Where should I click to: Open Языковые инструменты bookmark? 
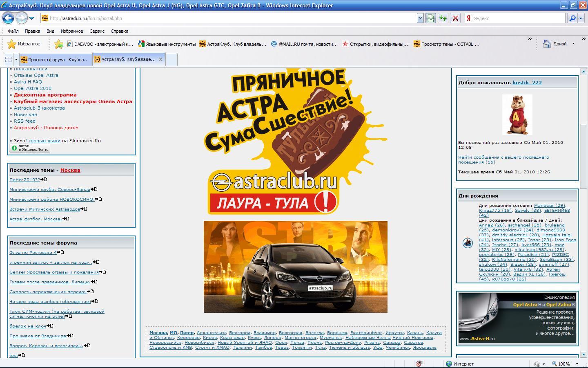pyautogui.click(x=167, y=44)
